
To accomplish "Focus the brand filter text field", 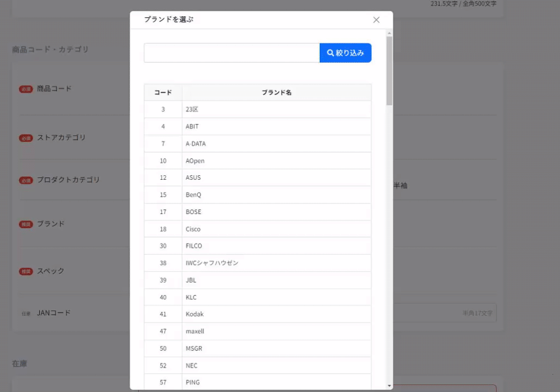I will (x=232, y=53).
